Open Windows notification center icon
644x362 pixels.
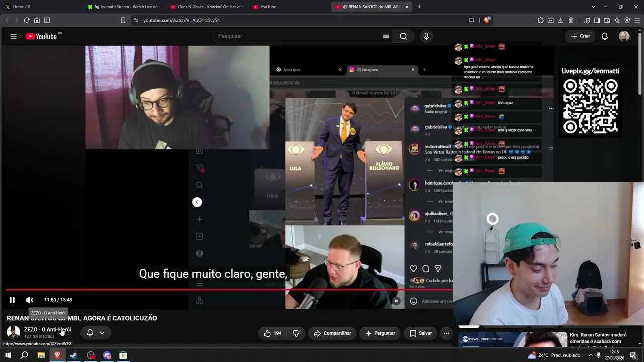(633, 355)
